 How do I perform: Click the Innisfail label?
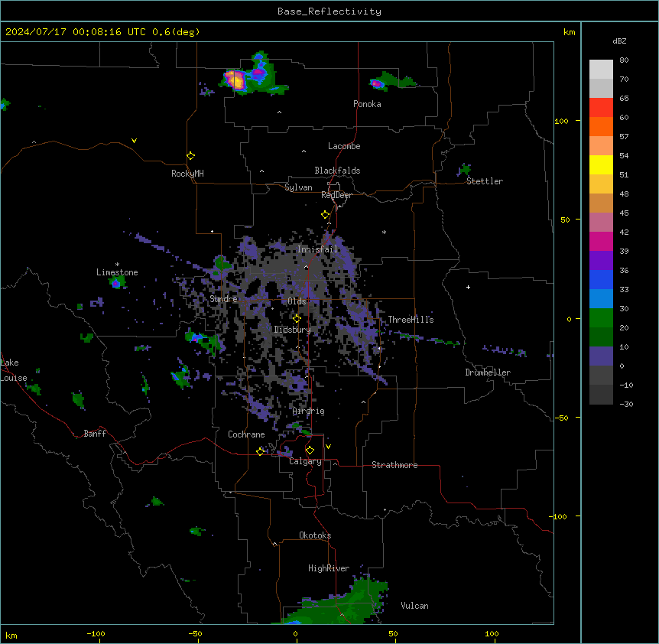[317, 249]
